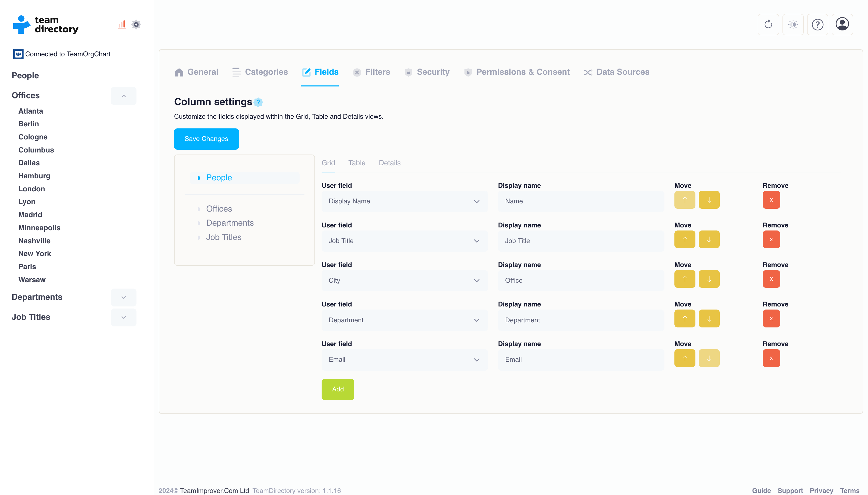Open the bar chart statistics icon
868x495 pixels.
coord(122,25)
